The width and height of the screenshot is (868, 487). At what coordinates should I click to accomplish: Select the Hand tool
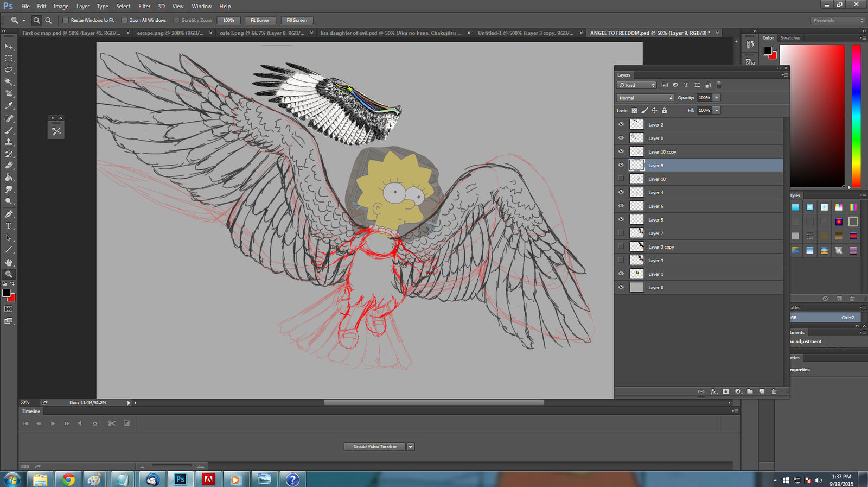point(9,262)
